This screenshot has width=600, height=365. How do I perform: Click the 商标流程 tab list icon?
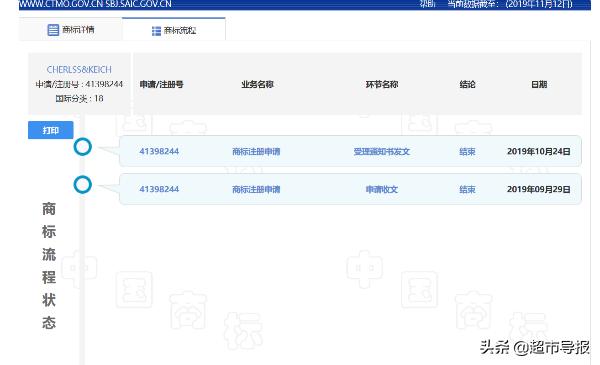pyautogui.click(x=156, y=31)
